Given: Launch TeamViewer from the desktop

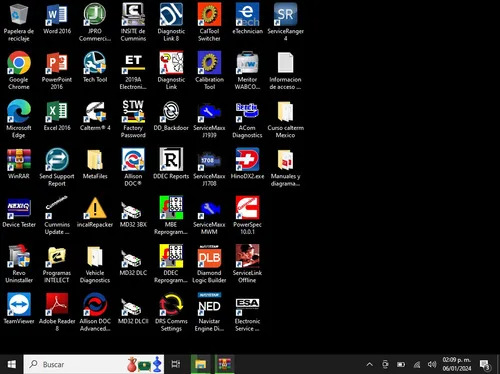Looking at the screenshot, I should pyautogui.click(x=19, y=309).
